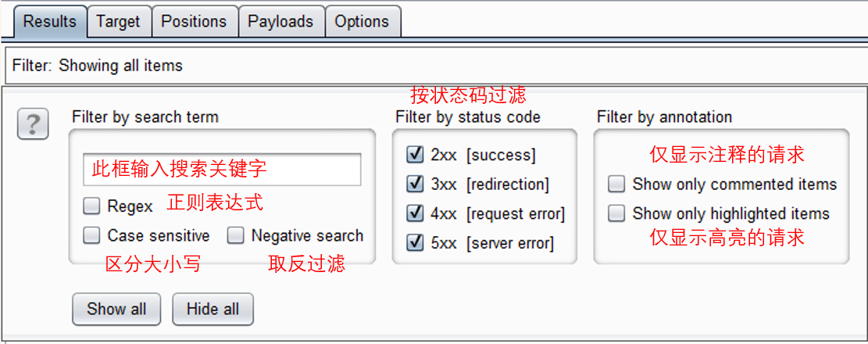Click the Filter by status code label
This screenshot has height=344, width=868.
coord(467,117)
